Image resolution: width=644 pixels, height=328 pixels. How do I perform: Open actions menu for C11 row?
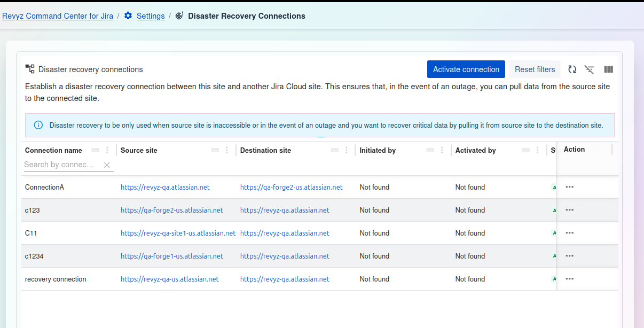click(x=569, y=233)
